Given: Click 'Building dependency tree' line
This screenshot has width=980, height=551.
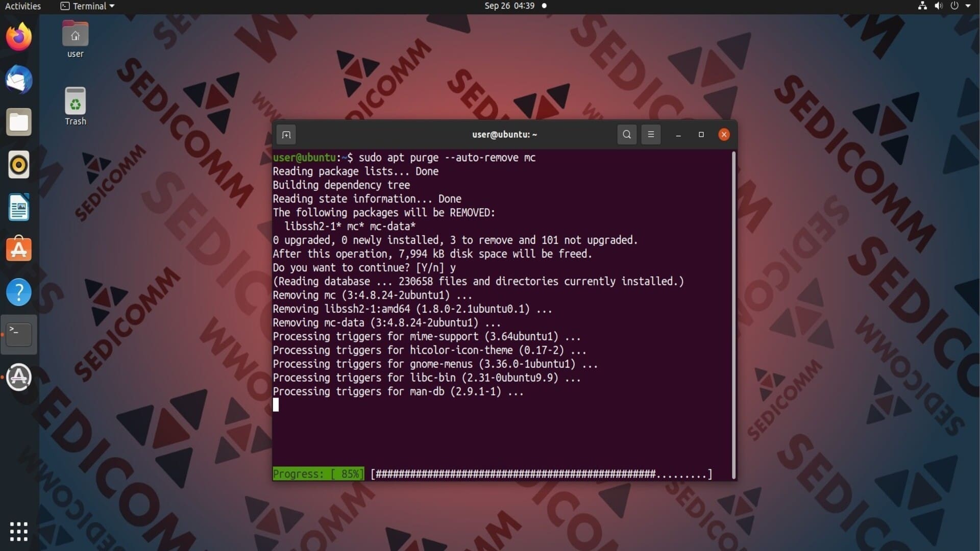Looking at the screenshot, I should (x=341, y=185).
